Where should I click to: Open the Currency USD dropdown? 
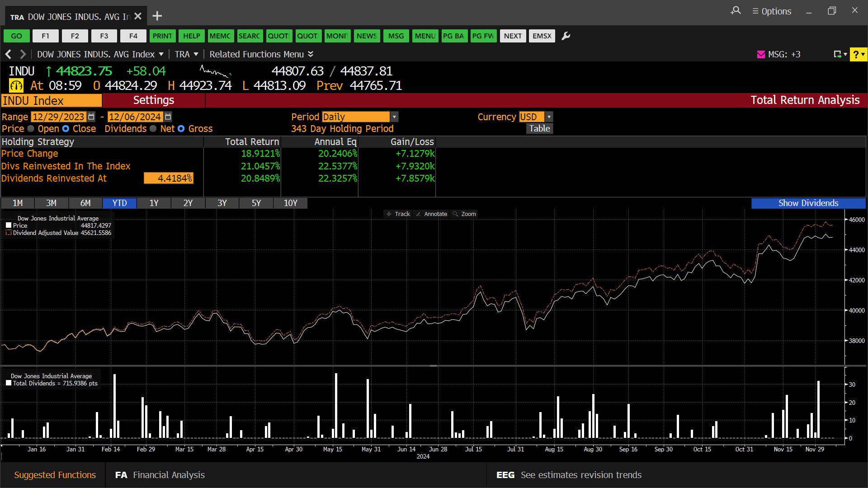pos(549,117)
